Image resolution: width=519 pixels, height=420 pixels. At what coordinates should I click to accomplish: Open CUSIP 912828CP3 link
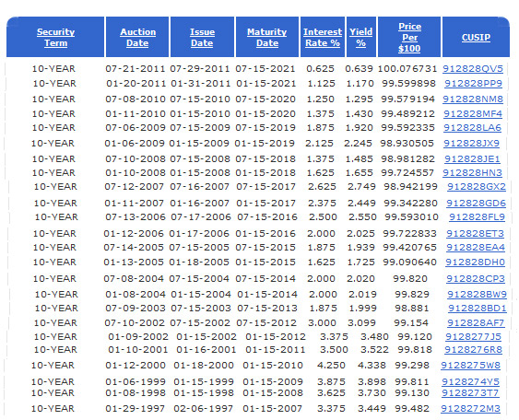[x=476, y=278]
